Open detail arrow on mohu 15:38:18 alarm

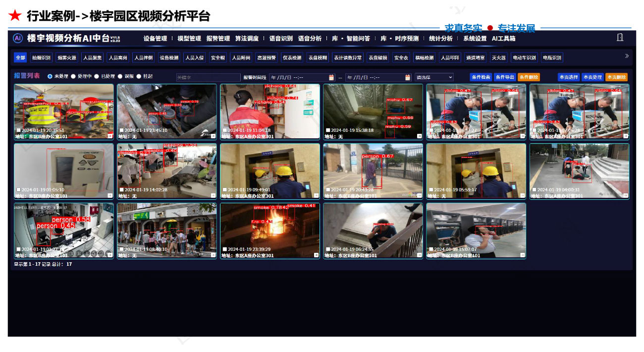coord(419,136)
